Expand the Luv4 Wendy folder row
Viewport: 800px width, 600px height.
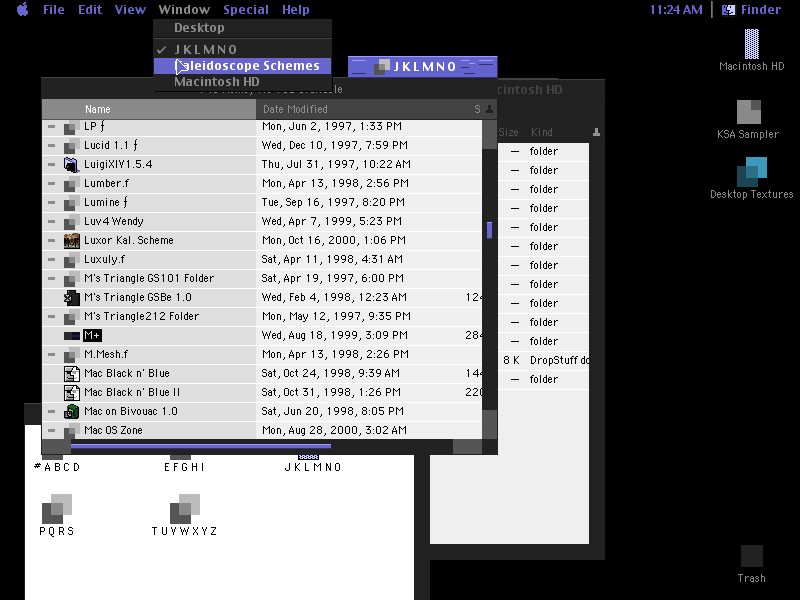click(52, 221)
